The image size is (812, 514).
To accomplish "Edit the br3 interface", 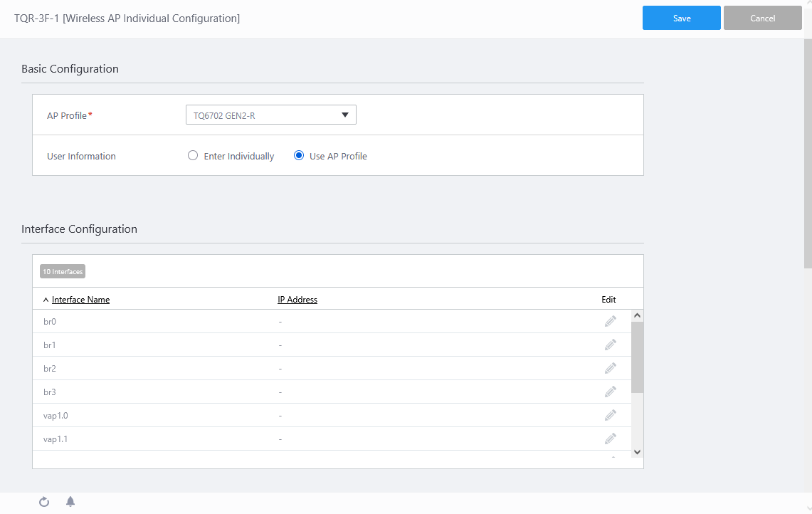I will [x=610, y=392].
